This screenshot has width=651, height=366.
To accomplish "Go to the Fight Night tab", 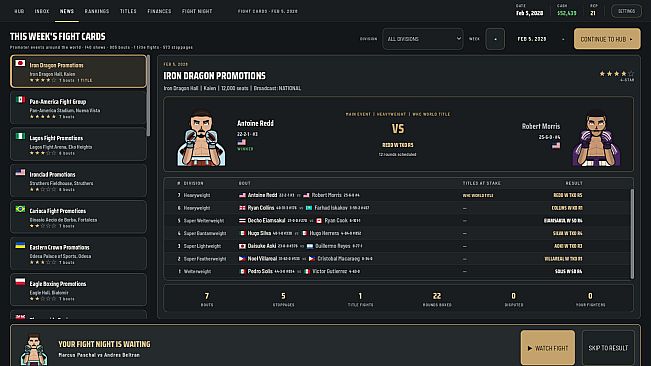I will coord(197,11).
